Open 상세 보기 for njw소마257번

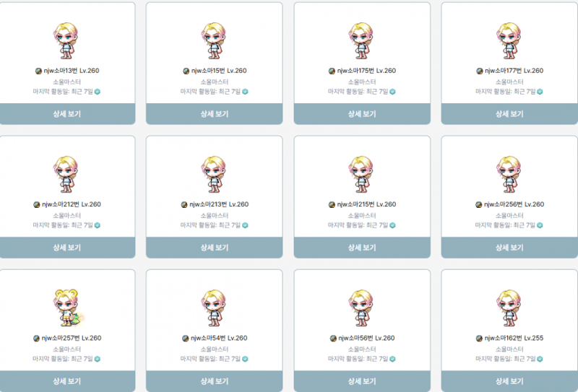(67, 381)
